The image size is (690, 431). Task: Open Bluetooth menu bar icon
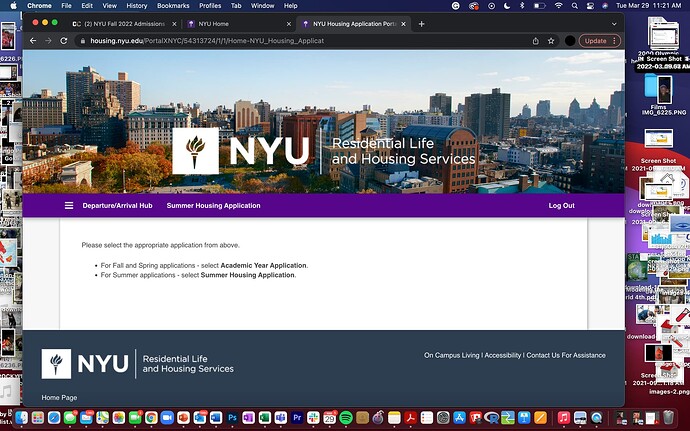(522, 6)
